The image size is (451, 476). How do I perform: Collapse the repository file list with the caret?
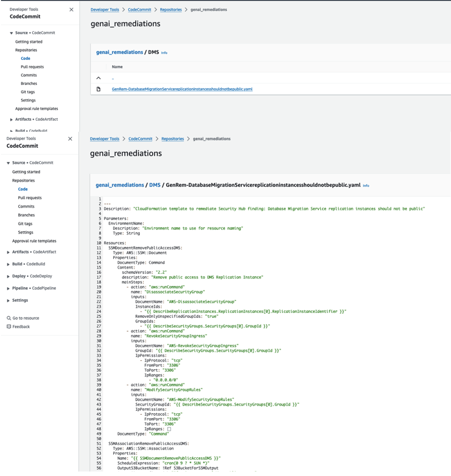[x=99, y=78]
